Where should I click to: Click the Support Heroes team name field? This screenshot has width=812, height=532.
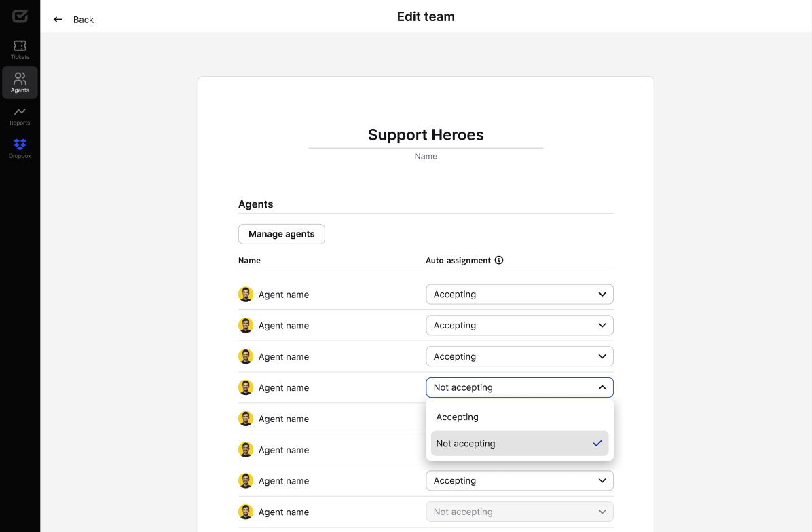click(x=426, y=135)
